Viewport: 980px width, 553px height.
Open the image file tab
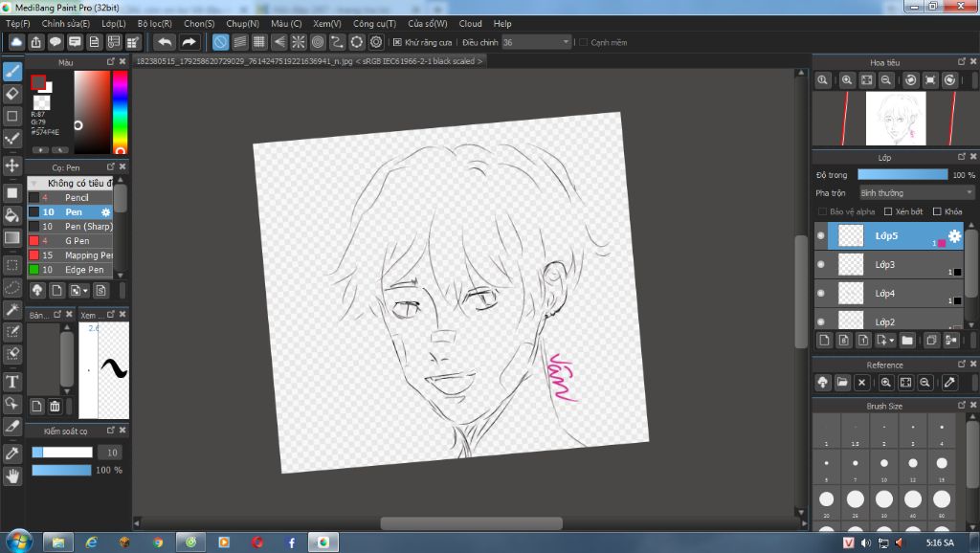309,61
